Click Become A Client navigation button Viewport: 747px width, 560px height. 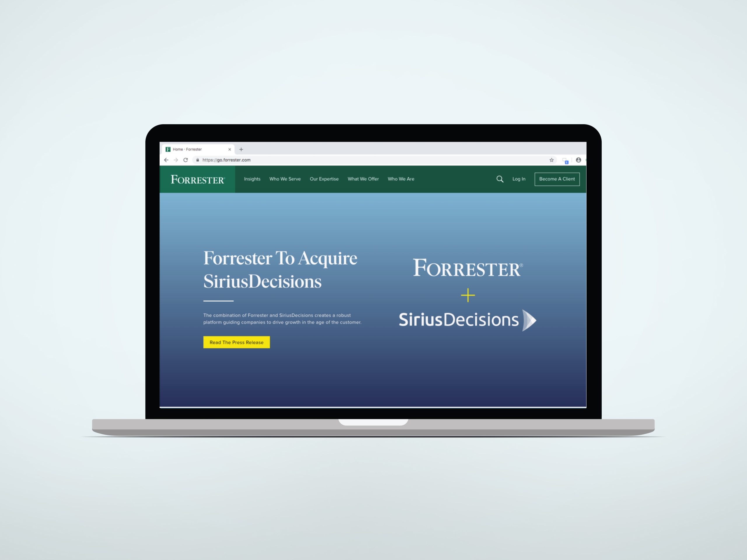(x=556, y=179)
